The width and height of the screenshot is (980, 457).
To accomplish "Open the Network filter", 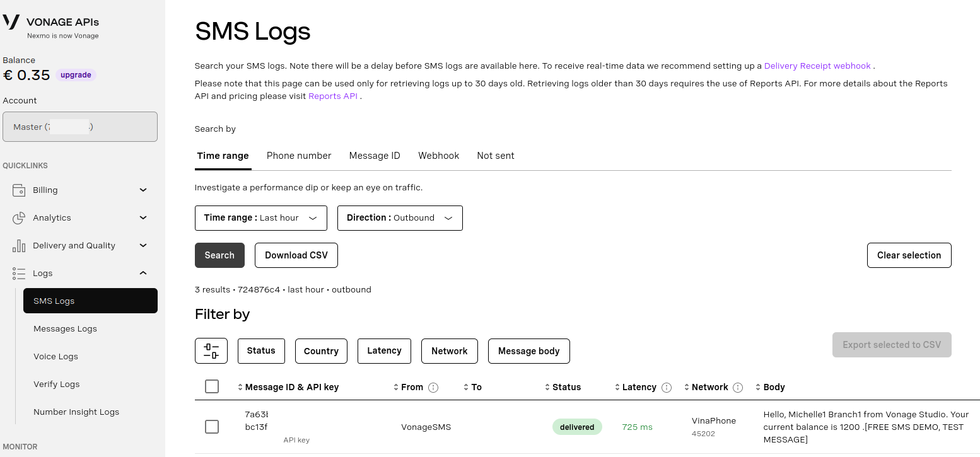I will pos(450,350).
